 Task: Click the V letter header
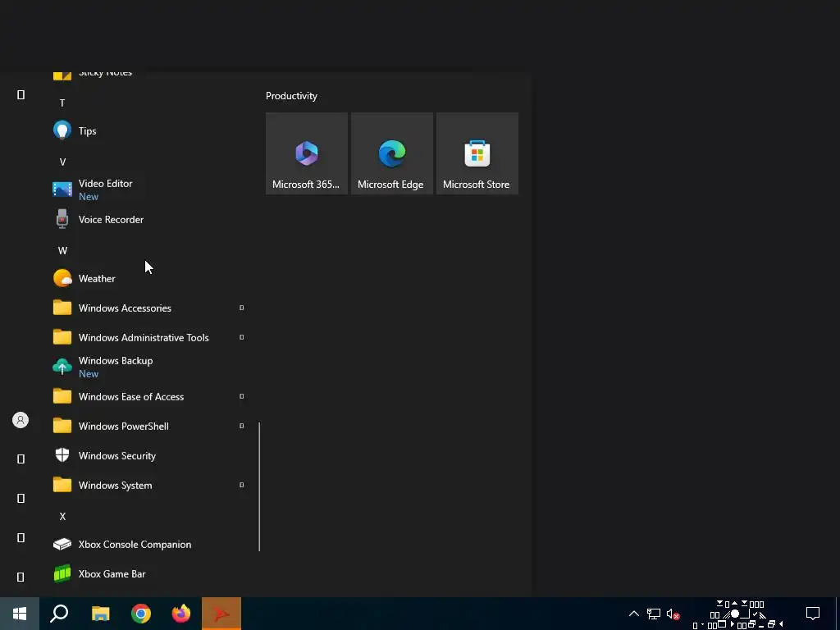(62, 162)
